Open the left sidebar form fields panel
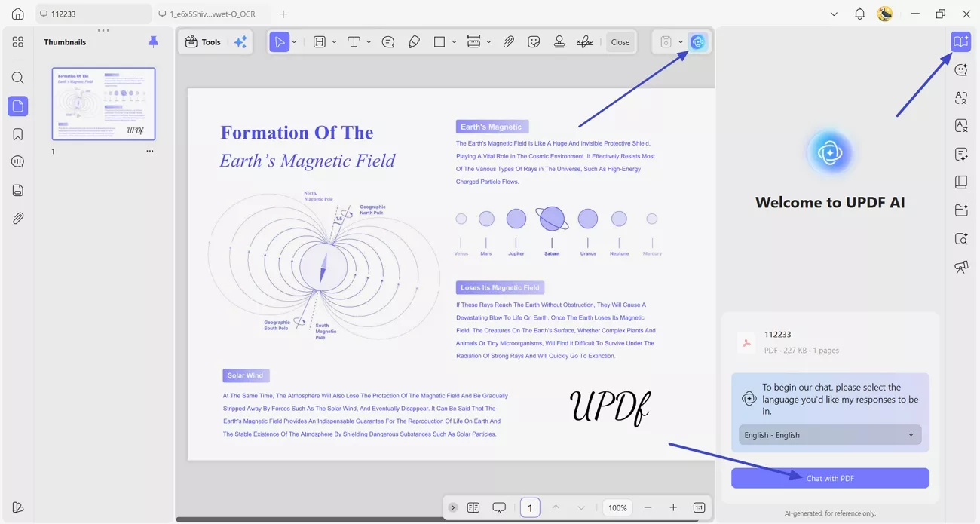The width and height of the screenshot is (980, 524). tap(18, 190)
